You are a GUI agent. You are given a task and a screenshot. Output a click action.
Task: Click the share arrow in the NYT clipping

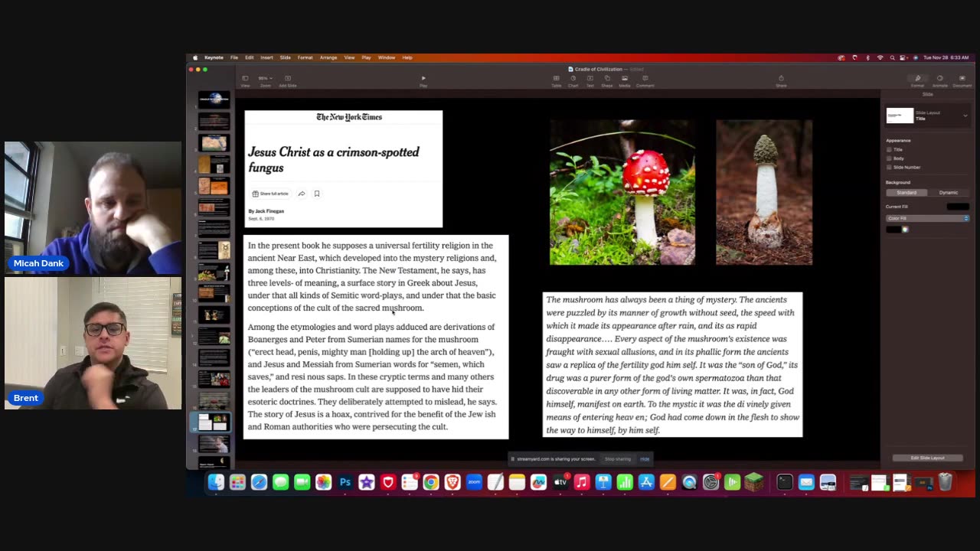[x=302, y=194]
